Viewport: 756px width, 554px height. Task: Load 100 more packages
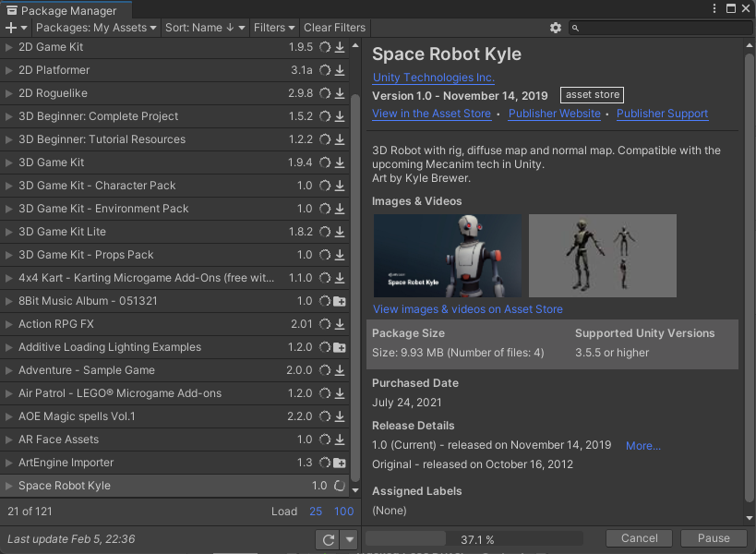point(343,512)
